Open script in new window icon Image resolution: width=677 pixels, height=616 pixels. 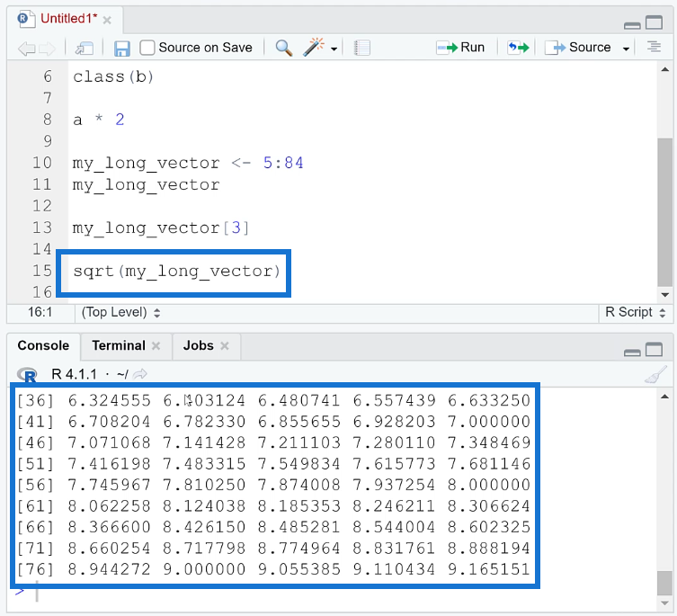(x=85, y=48)
